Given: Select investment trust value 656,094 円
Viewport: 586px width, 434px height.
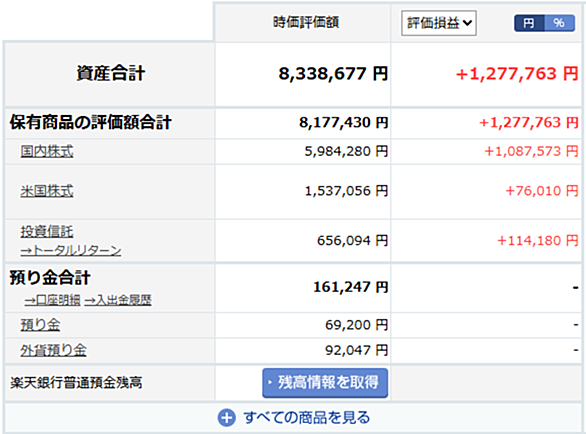Looking at the screenshot, I should click(352, 240).
